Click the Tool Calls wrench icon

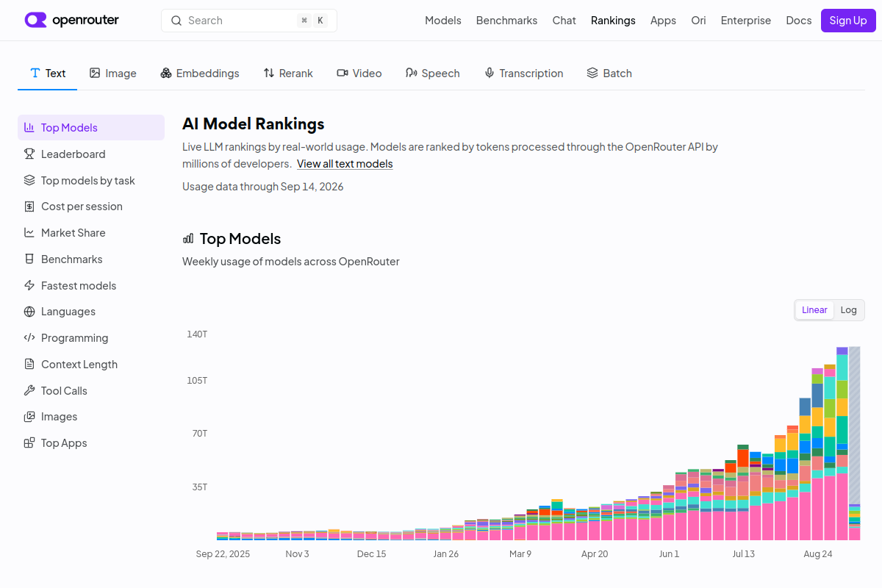click(x=29, y=390)
